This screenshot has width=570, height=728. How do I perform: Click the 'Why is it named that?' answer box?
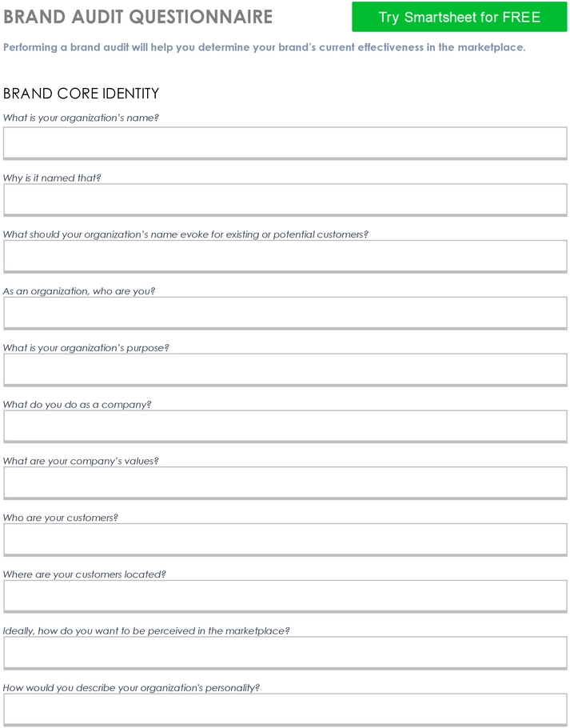click(285, 200)
